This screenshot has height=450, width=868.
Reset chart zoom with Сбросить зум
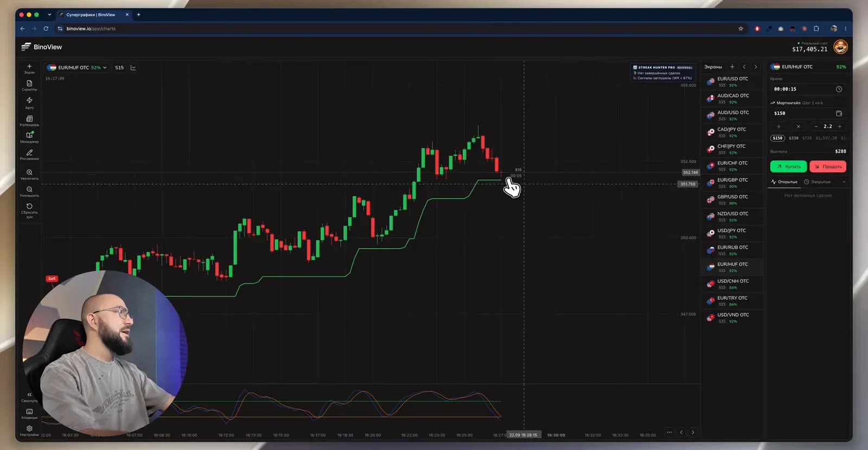click(x=29, y=210)
